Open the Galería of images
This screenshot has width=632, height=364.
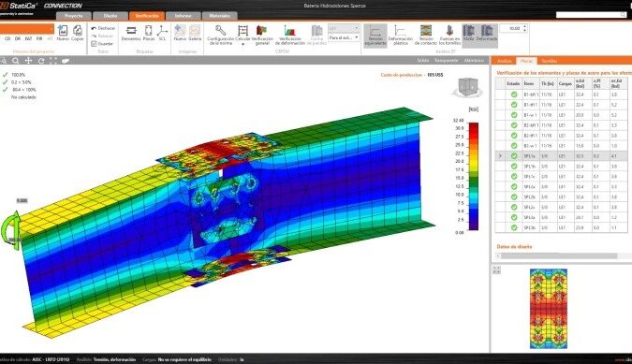tap(195, 33)
